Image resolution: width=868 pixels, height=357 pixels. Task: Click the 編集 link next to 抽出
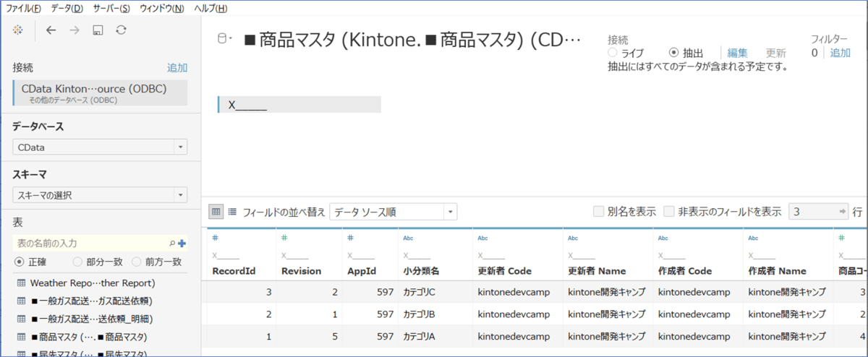pyautogui.click(x=737, y=53)
